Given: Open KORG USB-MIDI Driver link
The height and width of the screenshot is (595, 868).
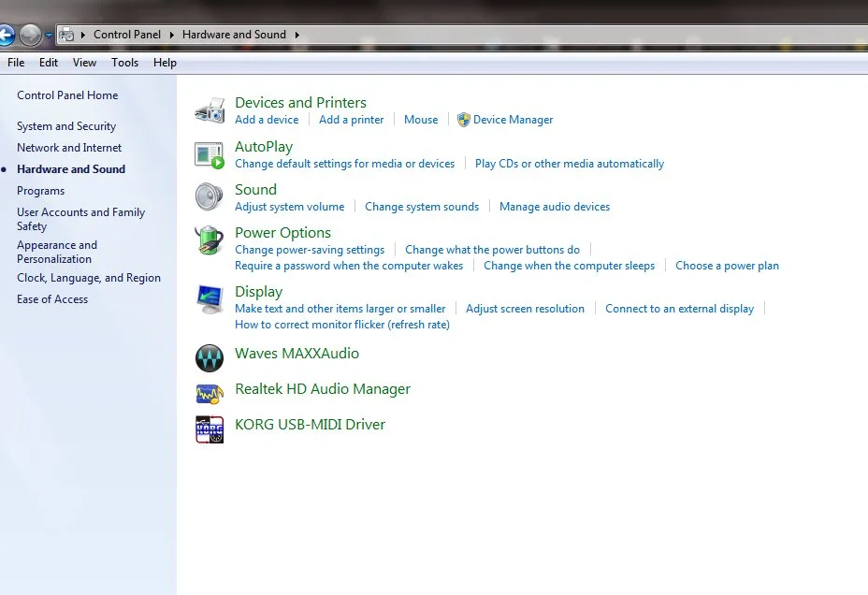Looking at the screenshot, I should click(310, 425).
